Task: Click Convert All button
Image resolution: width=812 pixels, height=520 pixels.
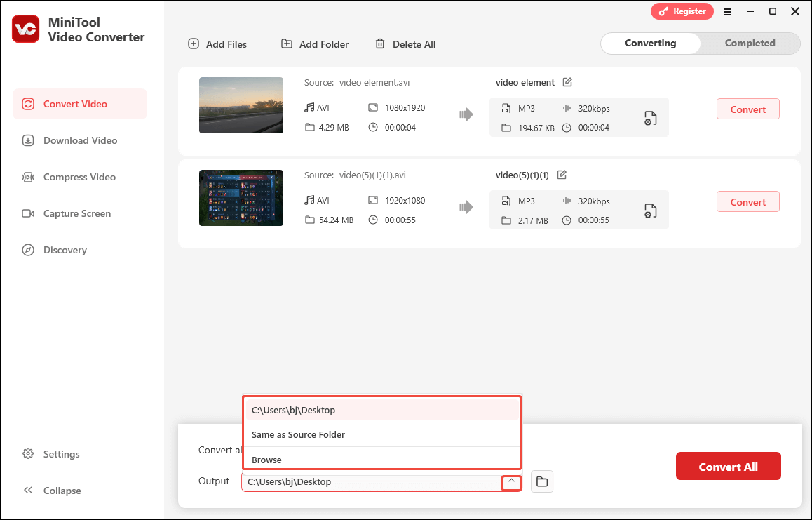Action: tap(728, 467)
